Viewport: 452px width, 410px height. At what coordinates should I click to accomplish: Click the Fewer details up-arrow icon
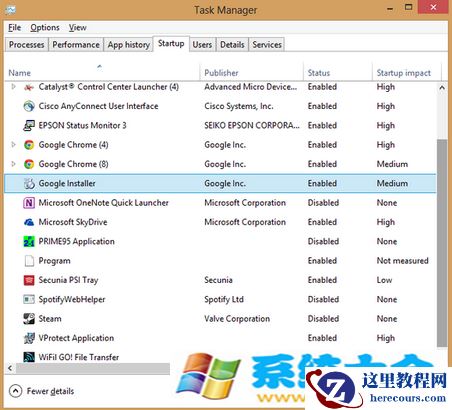pos(15,391)
